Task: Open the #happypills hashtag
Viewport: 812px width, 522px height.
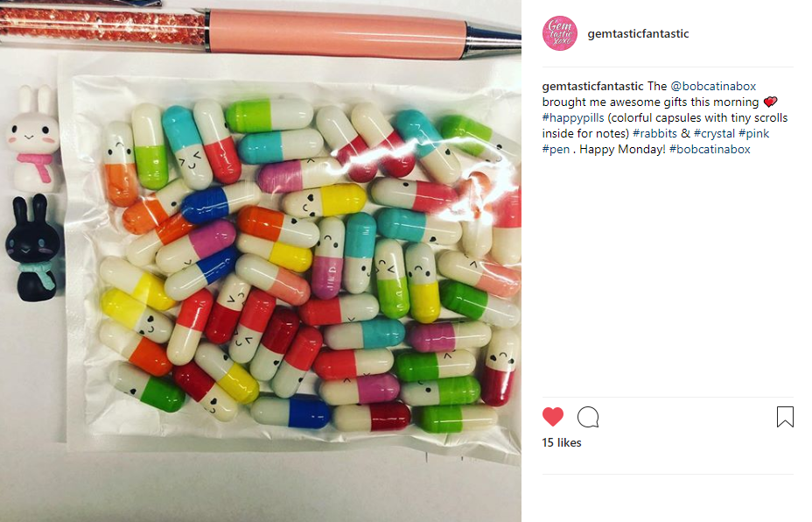Action: 573,117
